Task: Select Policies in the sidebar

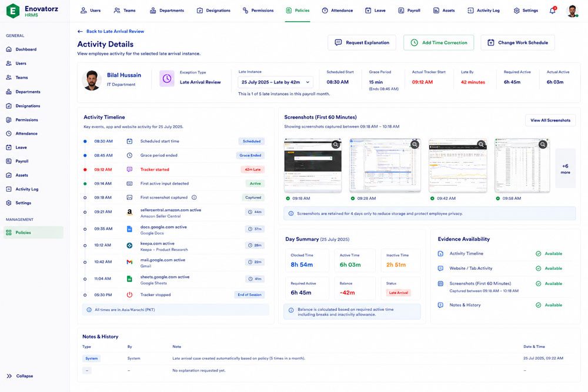Action: [x=34, y=232]
